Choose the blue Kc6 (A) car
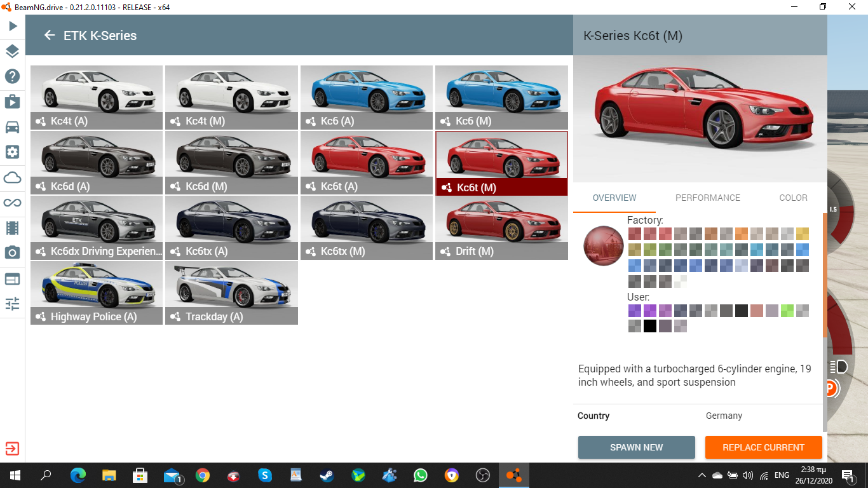Image resolution: width=868 pixels, height=488 pixels. pyautogui.click(x=367, y=98)
